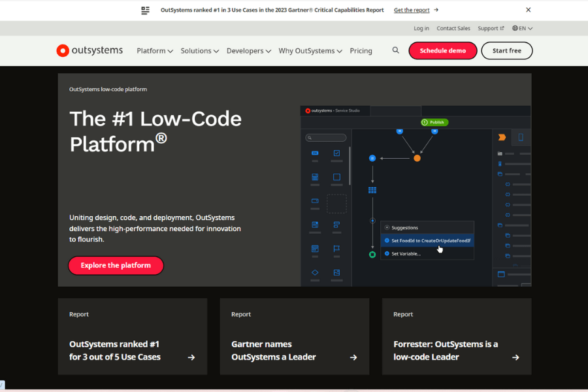Click Contact Sales link
Viewport: 588px width, 392px height.
pyautogui.click(x=453, y=28)
